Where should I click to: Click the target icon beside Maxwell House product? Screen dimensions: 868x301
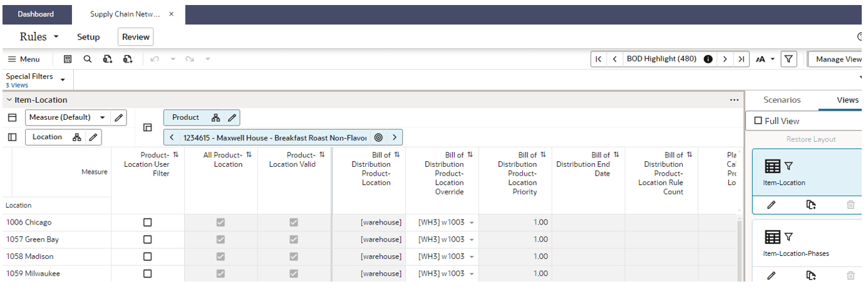(x=378, y=137)
